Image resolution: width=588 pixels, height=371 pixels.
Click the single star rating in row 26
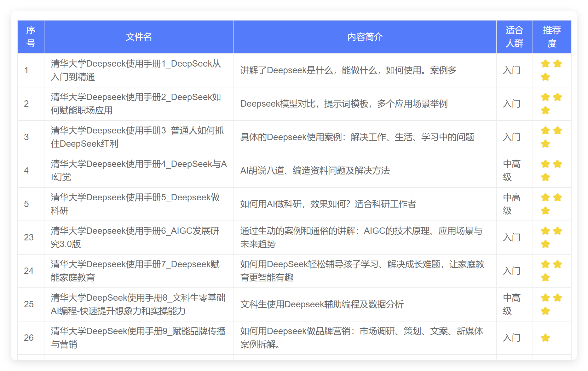(x=545, y=338)
